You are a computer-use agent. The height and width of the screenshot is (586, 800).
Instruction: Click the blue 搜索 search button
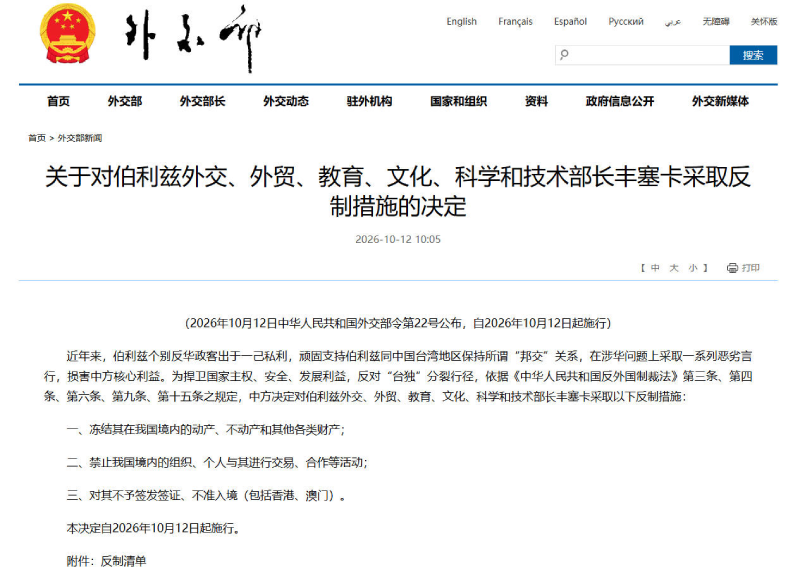pos(753,55)
